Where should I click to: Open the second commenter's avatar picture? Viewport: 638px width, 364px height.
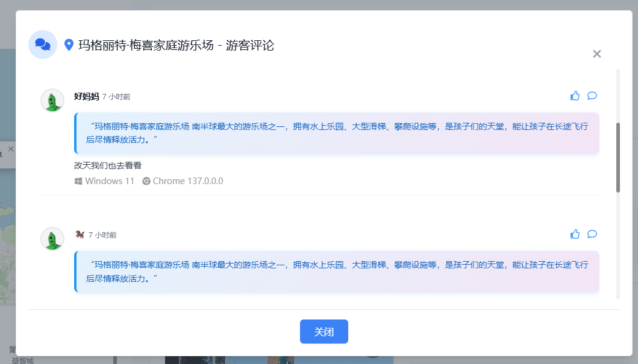coord(52,238)
